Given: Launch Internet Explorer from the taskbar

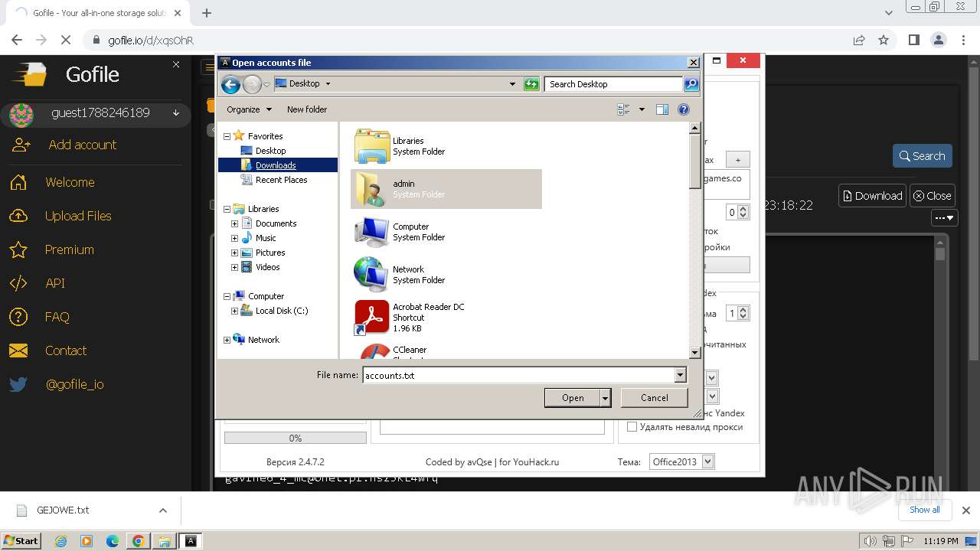Looking at the screenshot, I should click(61, 541).
